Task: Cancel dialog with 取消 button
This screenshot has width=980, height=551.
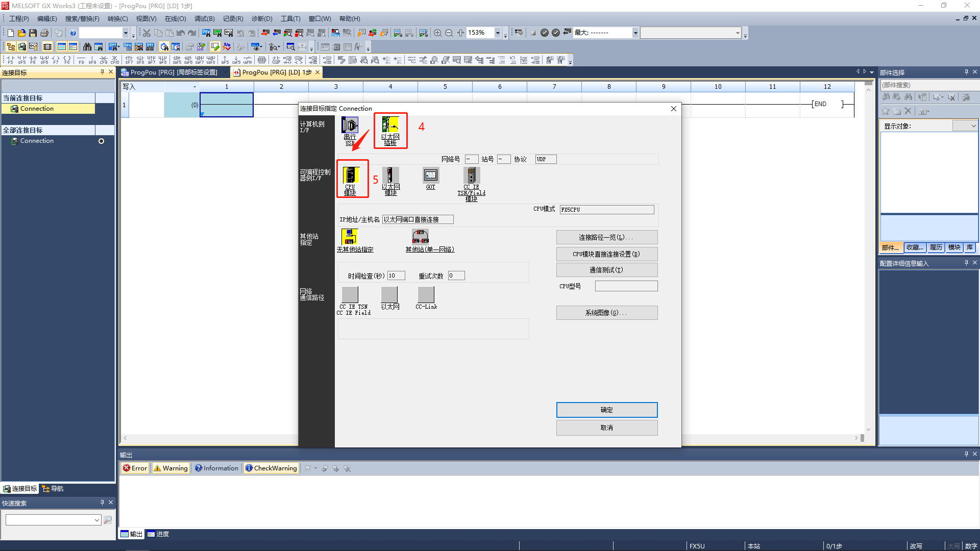Action: tap(606, 428)
